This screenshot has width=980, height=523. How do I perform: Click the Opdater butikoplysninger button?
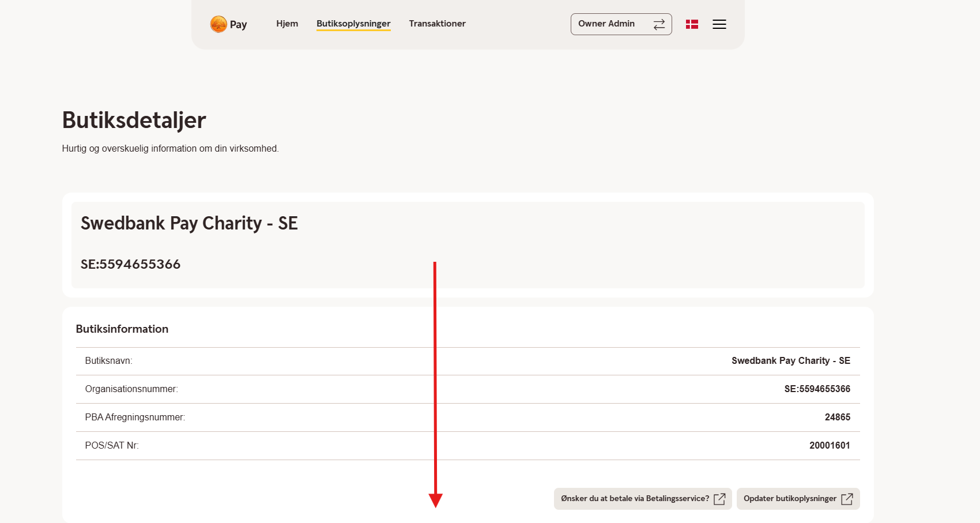pyautogui.click(x=798, y=499)
